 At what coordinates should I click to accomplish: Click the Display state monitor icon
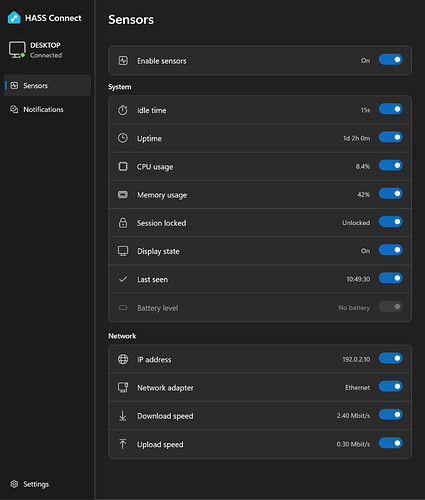pyautogui.click(x=123, y=251)
